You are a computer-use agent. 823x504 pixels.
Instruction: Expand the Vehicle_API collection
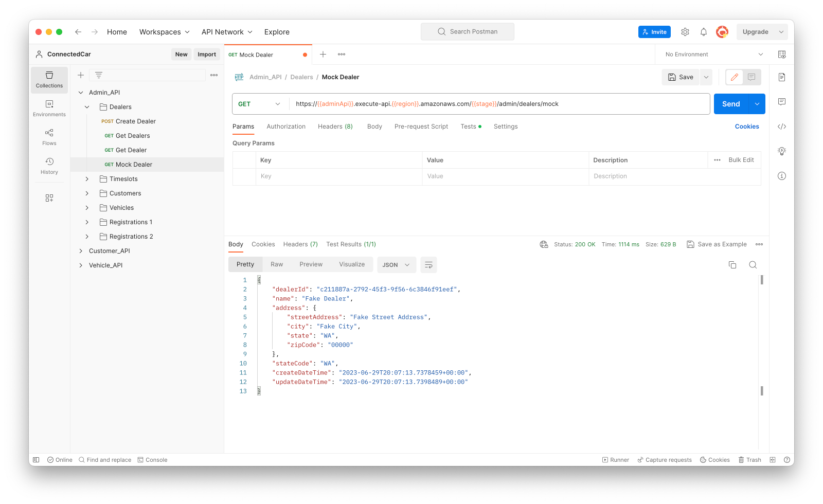tap(81, 265)
